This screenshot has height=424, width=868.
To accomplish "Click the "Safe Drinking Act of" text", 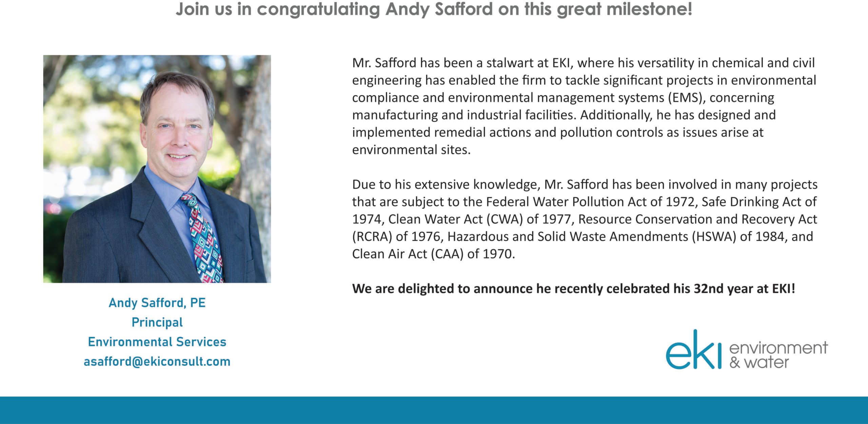I will pos(759,202).
